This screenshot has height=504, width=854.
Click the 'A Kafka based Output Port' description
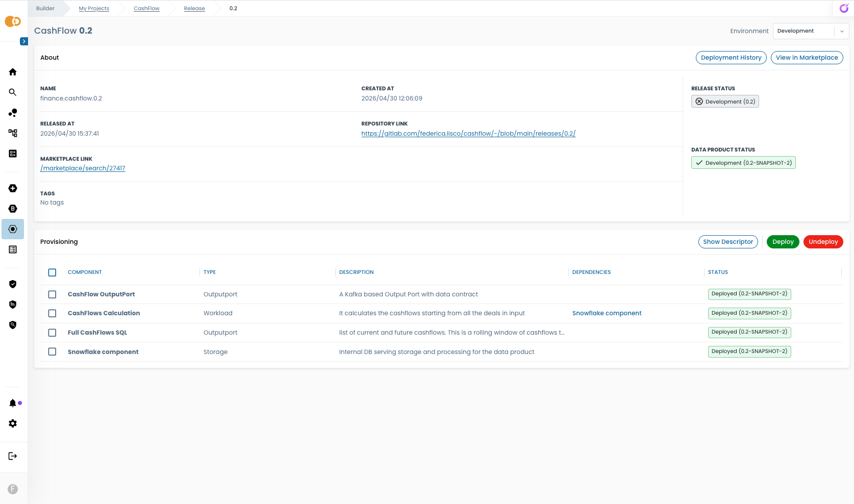pos(408,294)
